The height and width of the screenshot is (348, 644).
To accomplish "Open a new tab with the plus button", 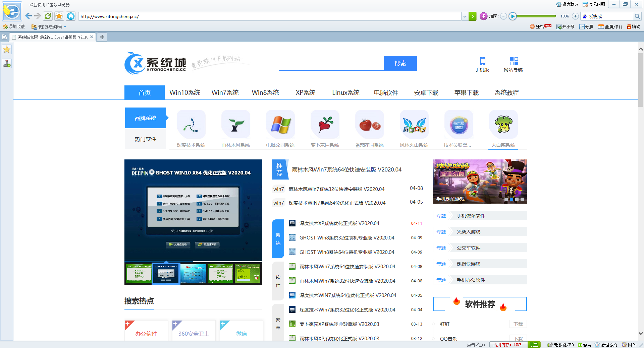I will click(102, 37).
